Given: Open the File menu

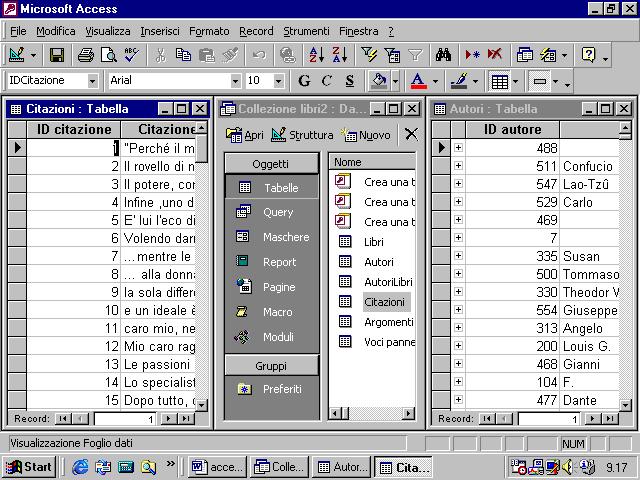Looking at the screenshot, I should coord(18,31).
